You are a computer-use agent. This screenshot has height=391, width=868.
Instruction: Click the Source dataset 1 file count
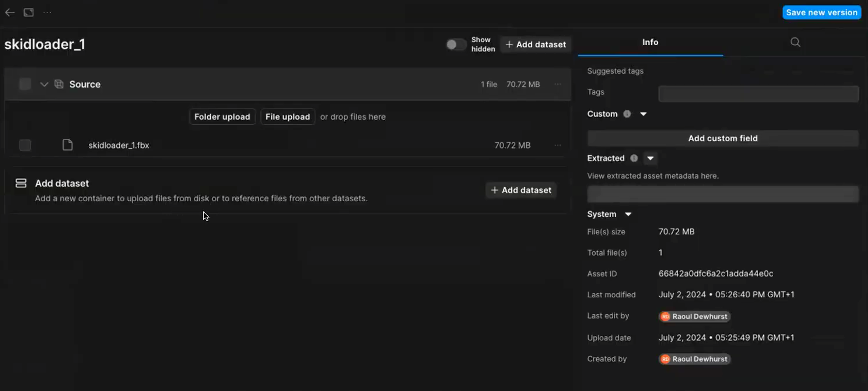click(489, 84)
